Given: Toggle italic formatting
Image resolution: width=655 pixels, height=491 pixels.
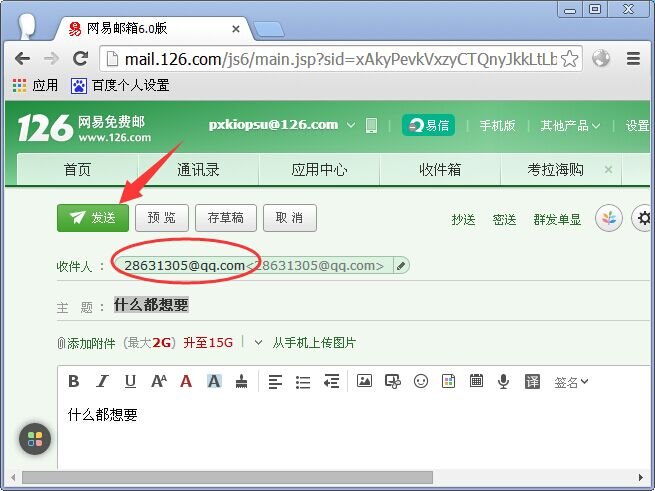Looking at the screenshot, I should 102,381.
